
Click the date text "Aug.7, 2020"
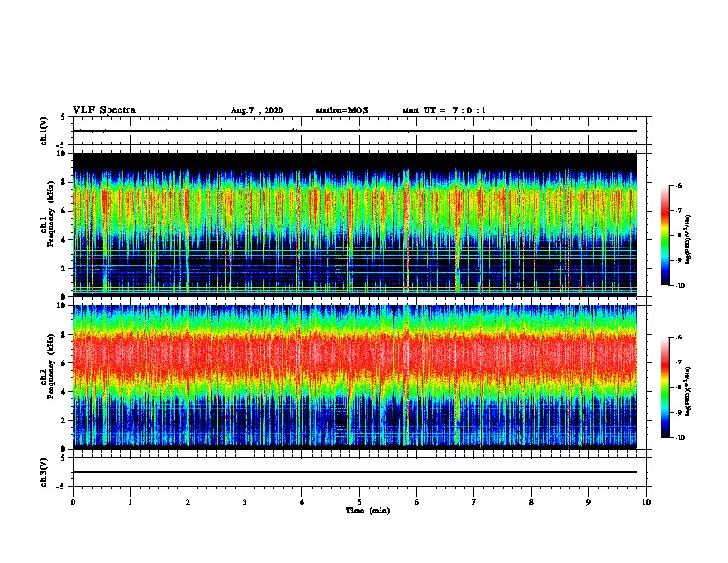(x=256, y=110)
